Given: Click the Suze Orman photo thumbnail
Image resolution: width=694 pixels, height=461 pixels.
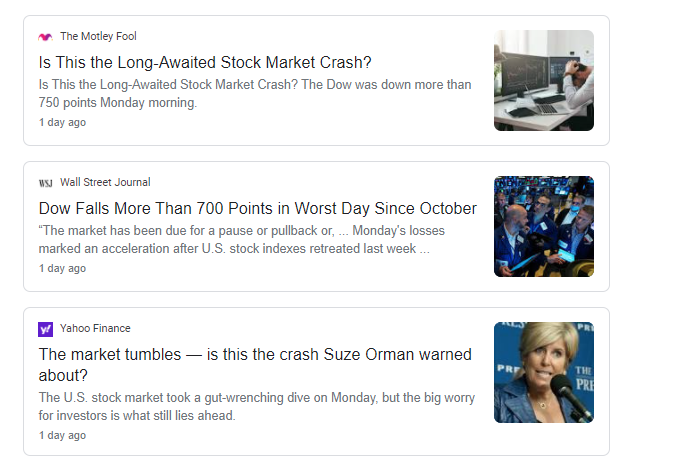Looking at the screenshot, I should pyautogui.click(x=543, y=372).
